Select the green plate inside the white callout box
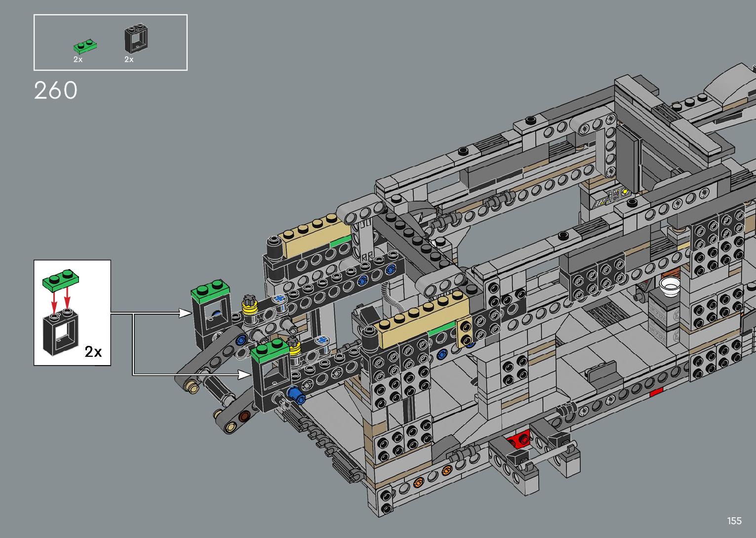Viewport: 756px width, 538px height. tap(61, 280)
